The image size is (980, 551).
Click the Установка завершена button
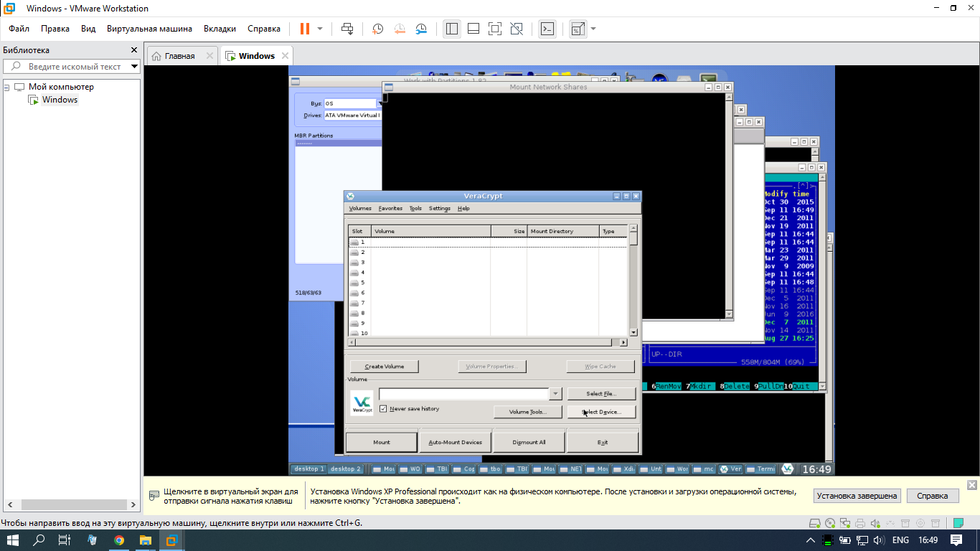tap(857, 496)
